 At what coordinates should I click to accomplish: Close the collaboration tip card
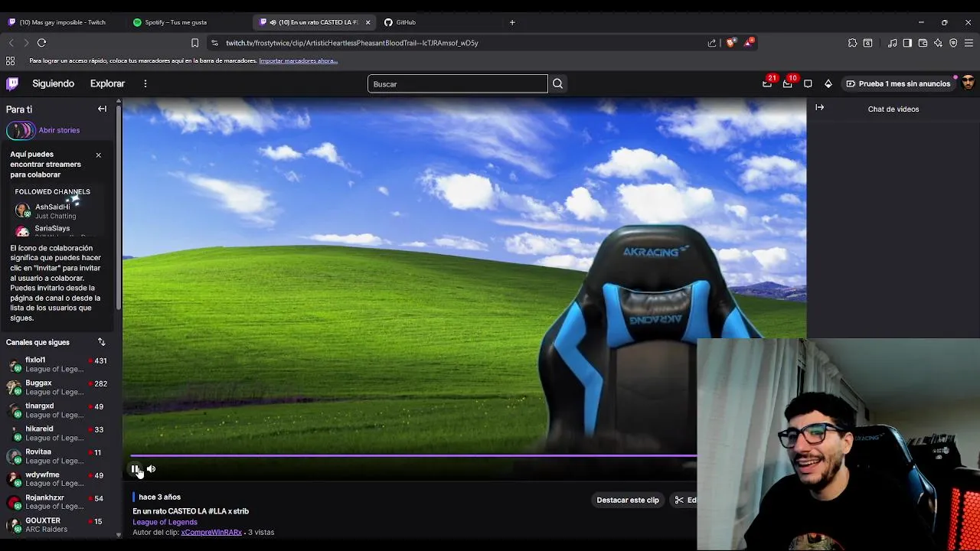[98, 155]
